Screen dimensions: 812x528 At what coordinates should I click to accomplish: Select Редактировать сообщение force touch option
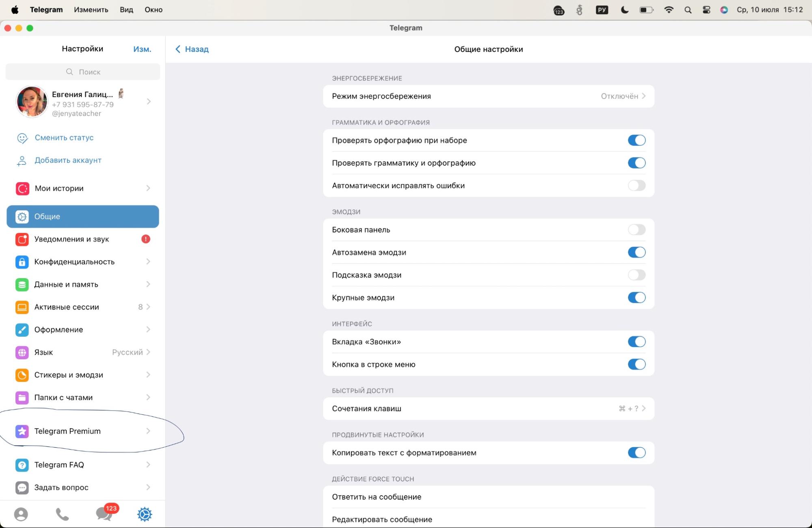click(489, 519)
